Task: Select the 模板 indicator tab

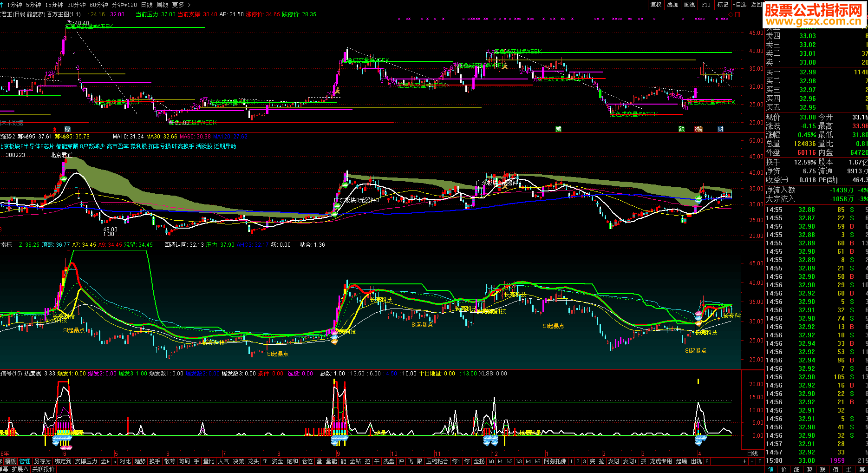Action: click(x=10, y=461)
